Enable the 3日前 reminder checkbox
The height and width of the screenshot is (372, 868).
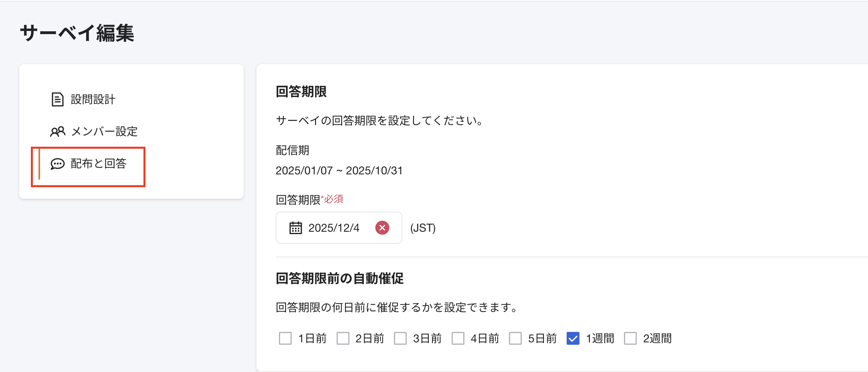click(400, 338)
